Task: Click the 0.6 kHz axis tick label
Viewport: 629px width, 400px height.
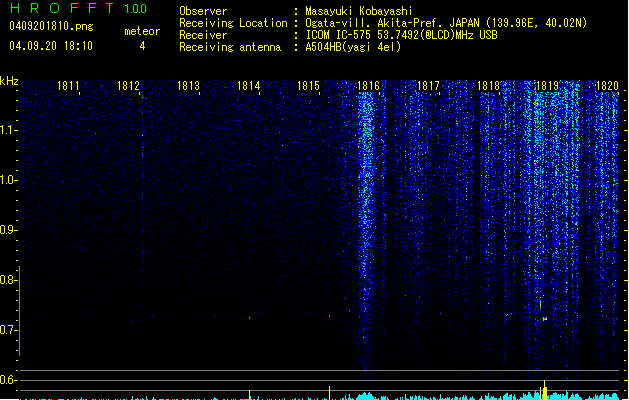Action: coord(8,380)
